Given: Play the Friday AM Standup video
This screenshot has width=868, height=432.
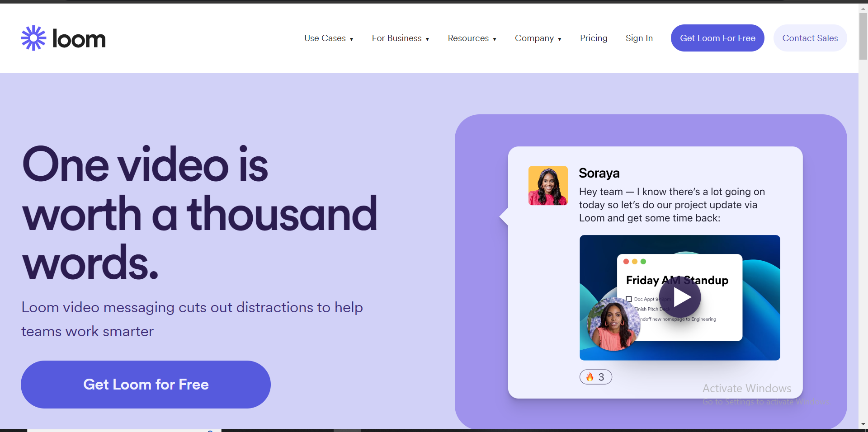Looking at the screenshot, I should coord(680,297).
